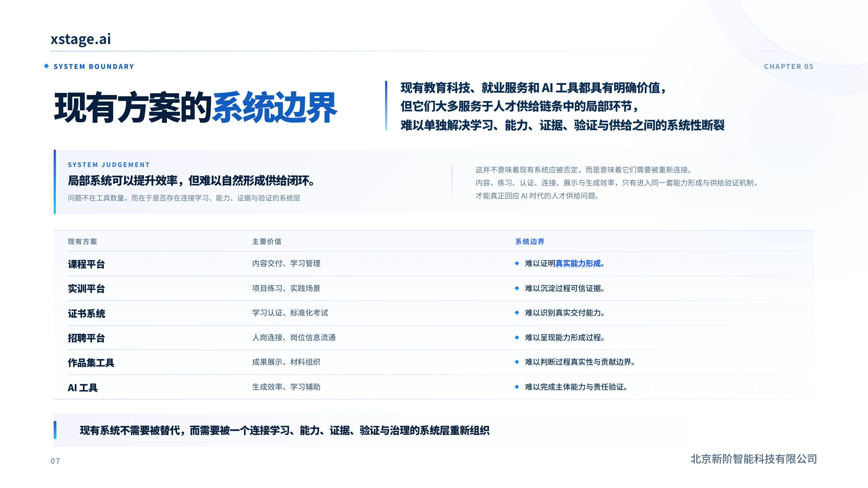Click the 招聘平台 row label

point(86,338)
